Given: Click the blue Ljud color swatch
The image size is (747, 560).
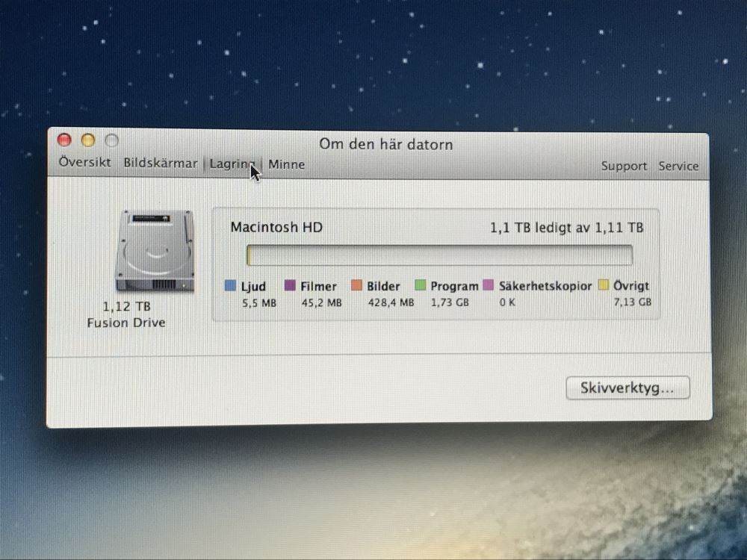Looking at the screenshot, I should pyautogui.click(x=230, y=286).
